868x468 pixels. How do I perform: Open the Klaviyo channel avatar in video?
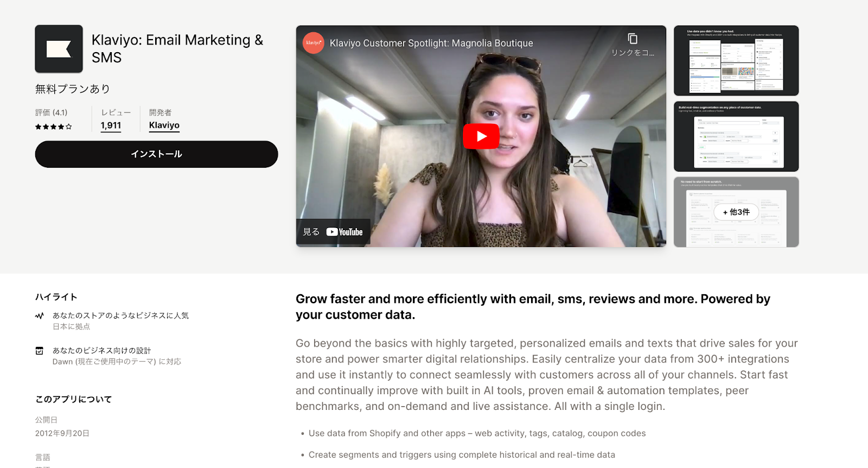(314, 43)
